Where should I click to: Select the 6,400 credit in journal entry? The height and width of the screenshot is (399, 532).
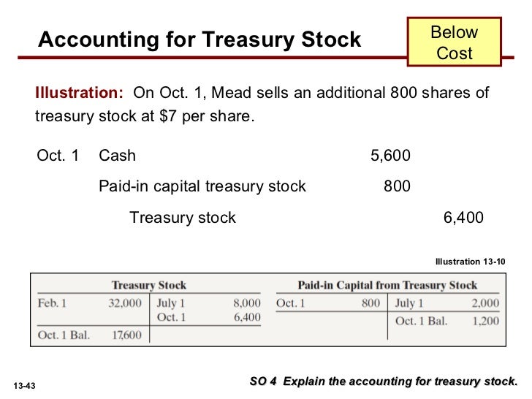click(x=463, y=217)
